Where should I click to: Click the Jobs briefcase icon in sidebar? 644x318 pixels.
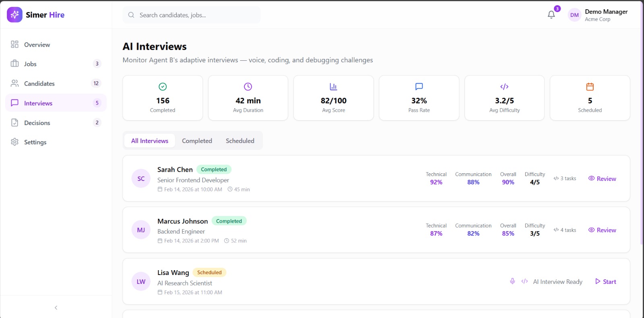point(15,64)
